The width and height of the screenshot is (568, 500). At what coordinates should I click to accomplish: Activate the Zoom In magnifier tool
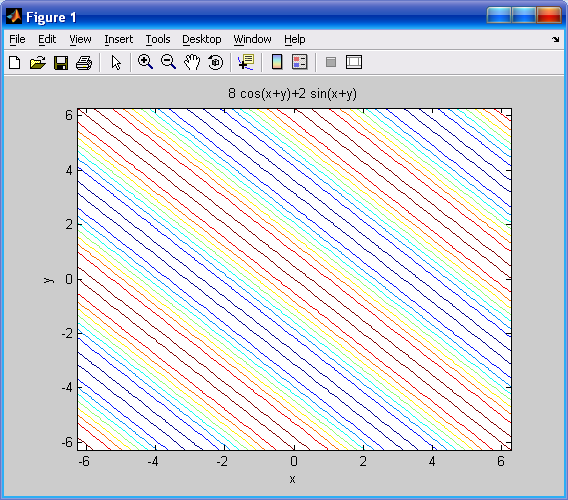[x=145, y=62]
